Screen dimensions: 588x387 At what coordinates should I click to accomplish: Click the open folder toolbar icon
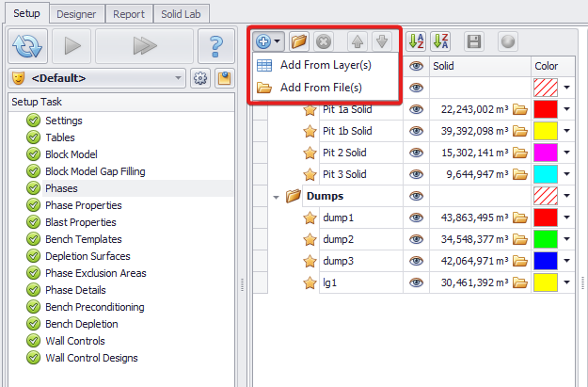(299, 41)
